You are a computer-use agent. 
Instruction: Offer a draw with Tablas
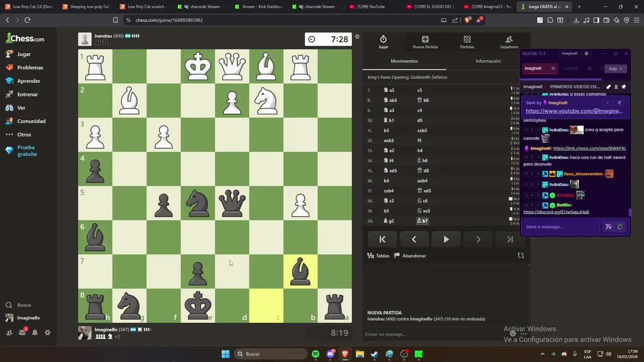pos(378,256)
